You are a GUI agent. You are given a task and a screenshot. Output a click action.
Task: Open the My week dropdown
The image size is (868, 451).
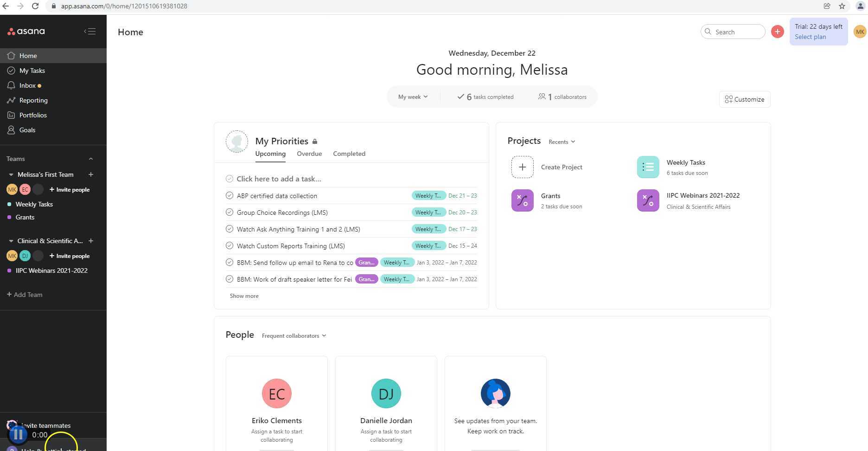pyautogui.click(x=412, y=97)
